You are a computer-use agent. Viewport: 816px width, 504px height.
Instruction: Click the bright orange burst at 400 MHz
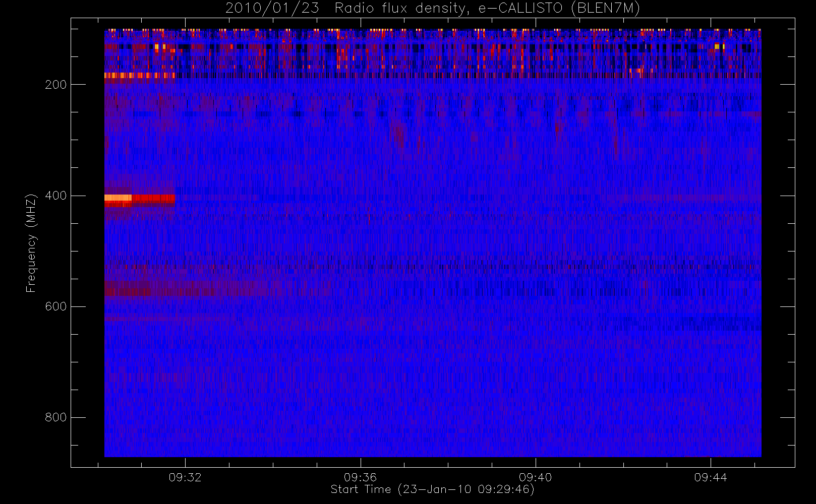pos(118,198)
